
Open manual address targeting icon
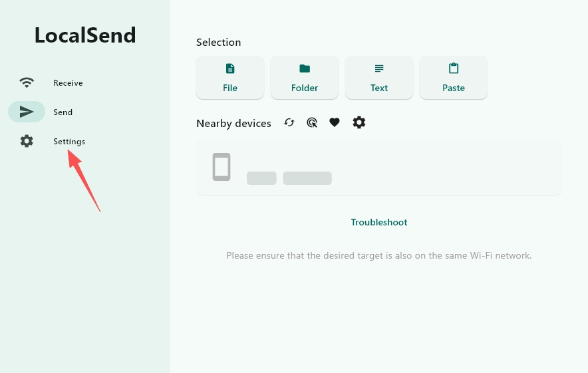[312, 122]
